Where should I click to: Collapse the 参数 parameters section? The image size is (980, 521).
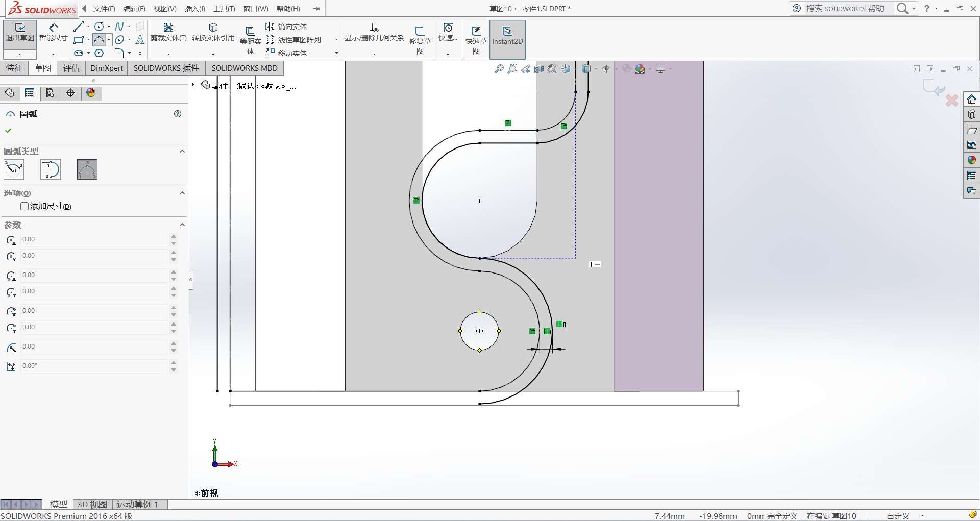click(182, 225)
